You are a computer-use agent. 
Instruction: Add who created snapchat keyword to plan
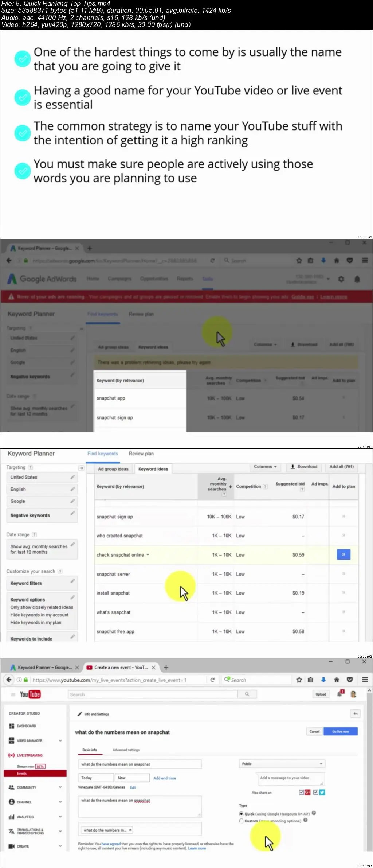[x=343, y=535]
